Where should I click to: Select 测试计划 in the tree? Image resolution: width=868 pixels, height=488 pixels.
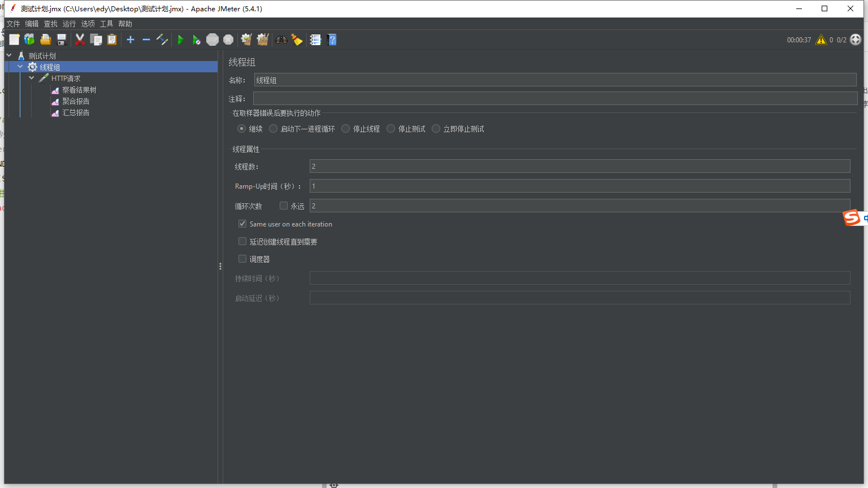click(x=42, y=56)
